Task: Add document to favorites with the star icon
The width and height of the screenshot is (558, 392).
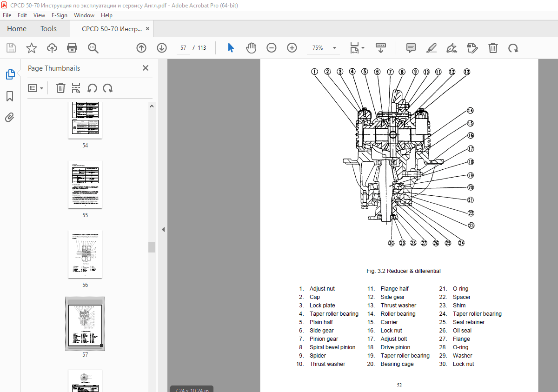Action: pyautogui.click(x=31, y=47)
